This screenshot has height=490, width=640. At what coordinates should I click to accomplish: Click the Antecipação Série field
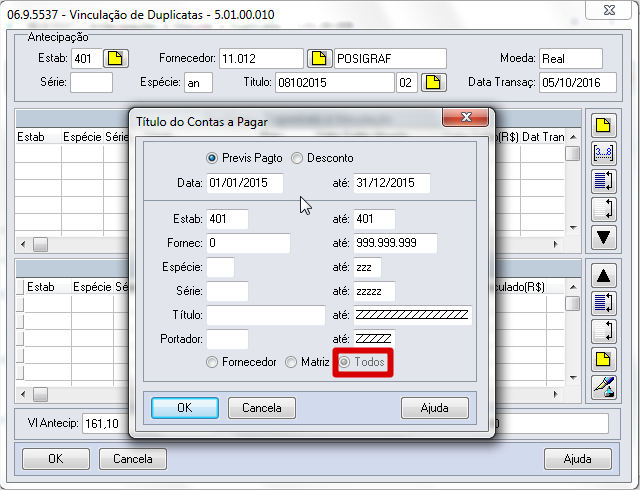pos(91,83)
